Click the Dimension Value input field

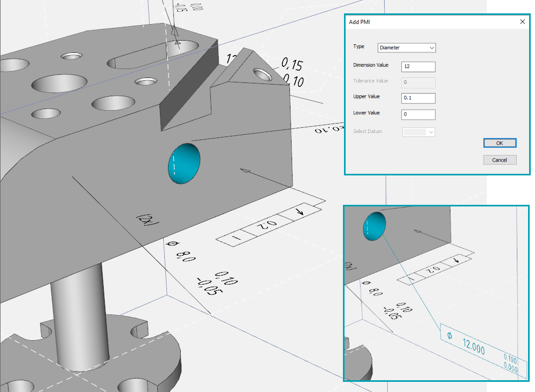click(418, 67)
